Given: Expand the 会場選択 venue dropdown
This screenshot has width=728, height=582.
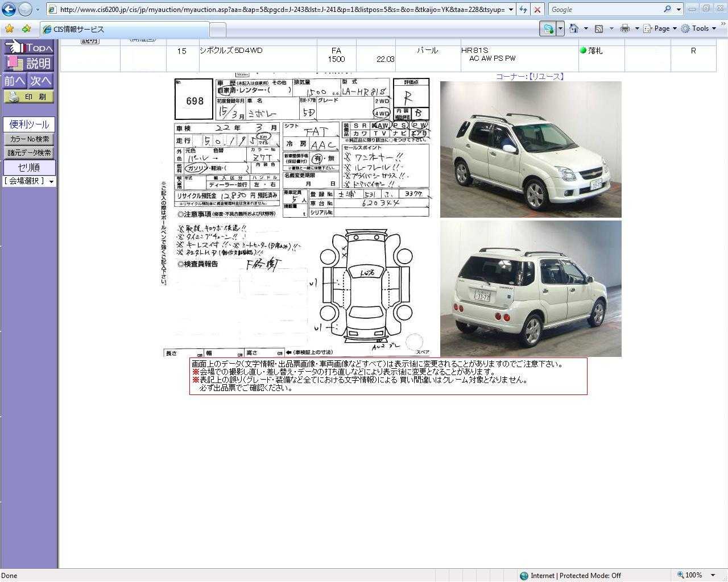Looking at the screenshot, I should [29, 181].
